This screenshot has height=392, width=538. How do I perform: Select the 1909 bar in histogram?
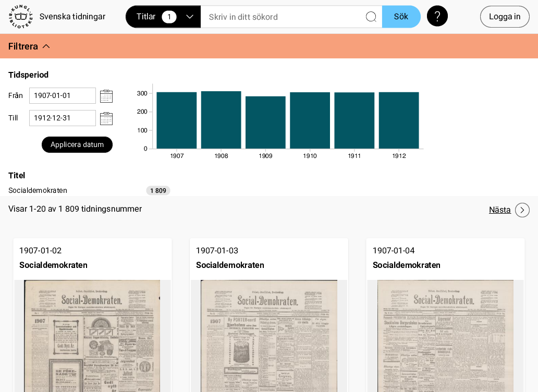pyautogui.click(x=265, y=123)
